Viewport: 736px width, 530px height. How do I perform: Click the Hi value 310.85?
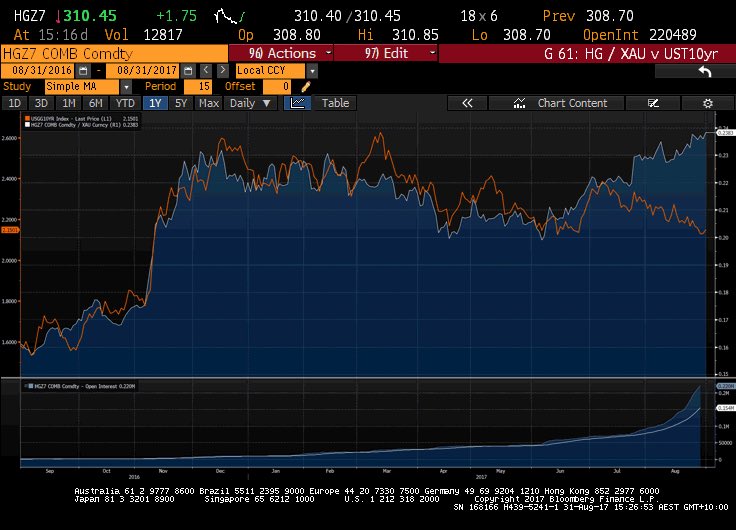pyautogui.click(x=415, y=35)
